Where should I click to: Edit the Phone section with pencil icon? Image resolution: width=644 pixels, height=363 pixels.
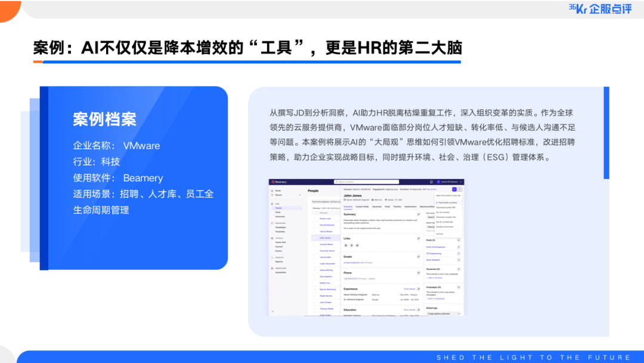[419, 273]
